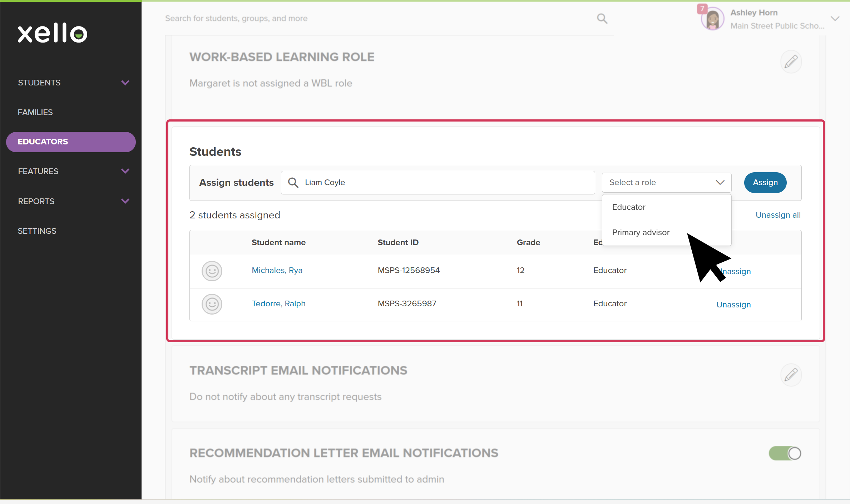Edit Transcript Email Notifications with pencil icon

click(791, 375)
